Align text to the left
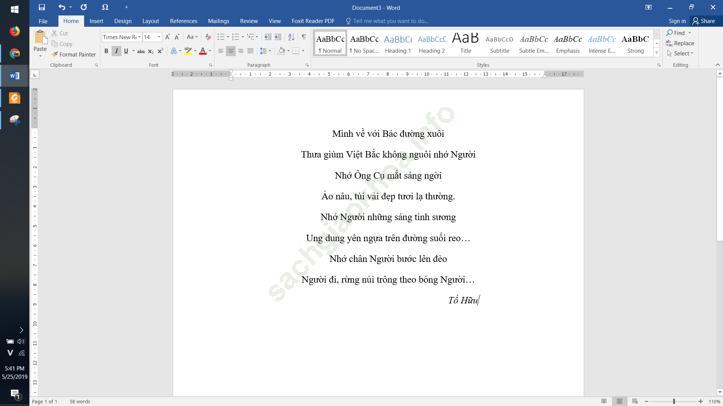723x406 pixels. click(220, 51)
